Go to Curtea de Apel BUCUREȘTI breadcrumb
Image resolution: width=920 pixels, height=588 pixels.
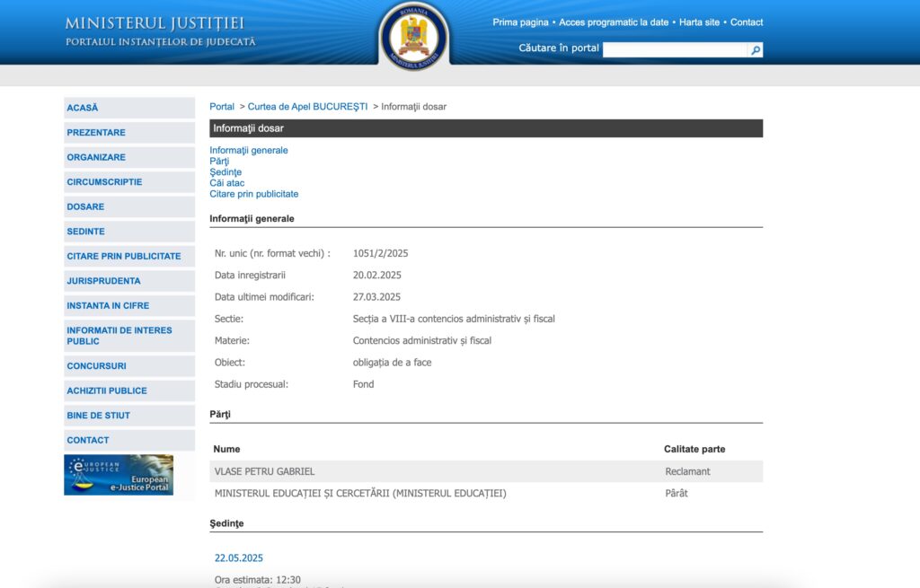point(307,107)
